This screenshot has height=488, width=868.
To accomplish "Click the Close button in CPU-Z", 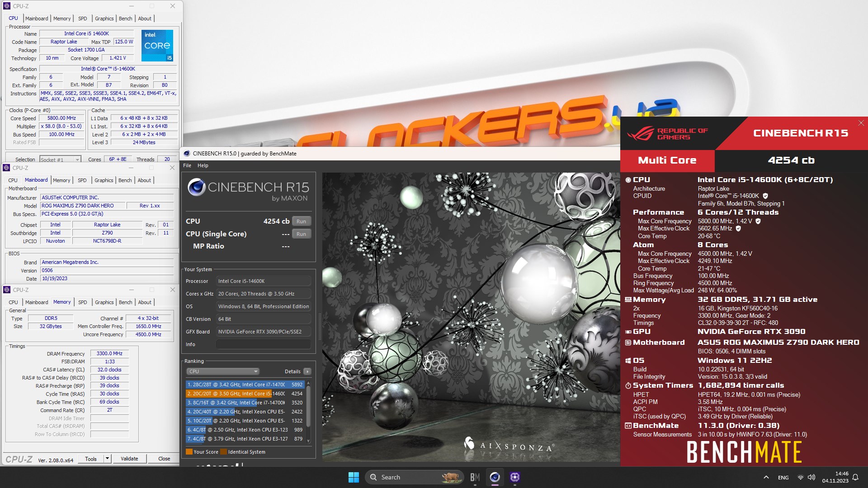I will [x=164, y=459].
